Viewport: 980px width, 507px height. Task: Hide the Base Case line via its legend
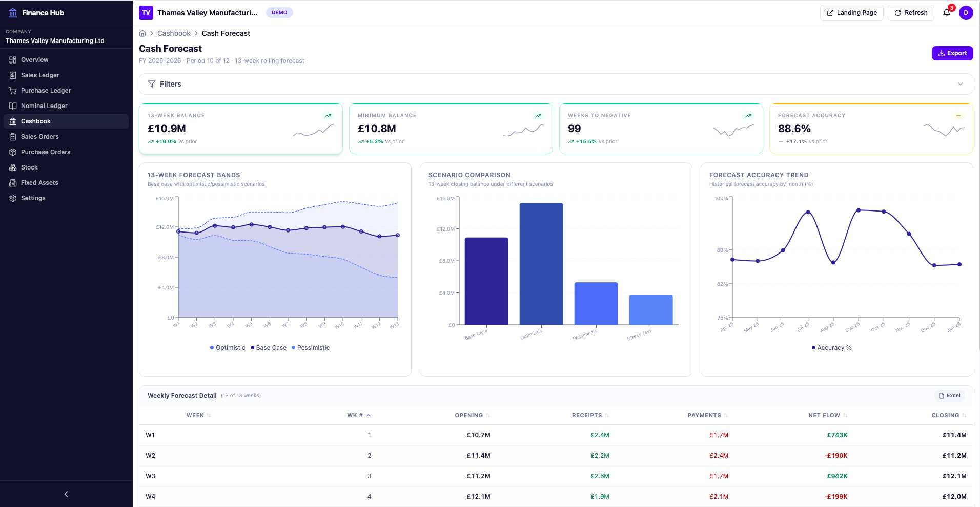268,348
